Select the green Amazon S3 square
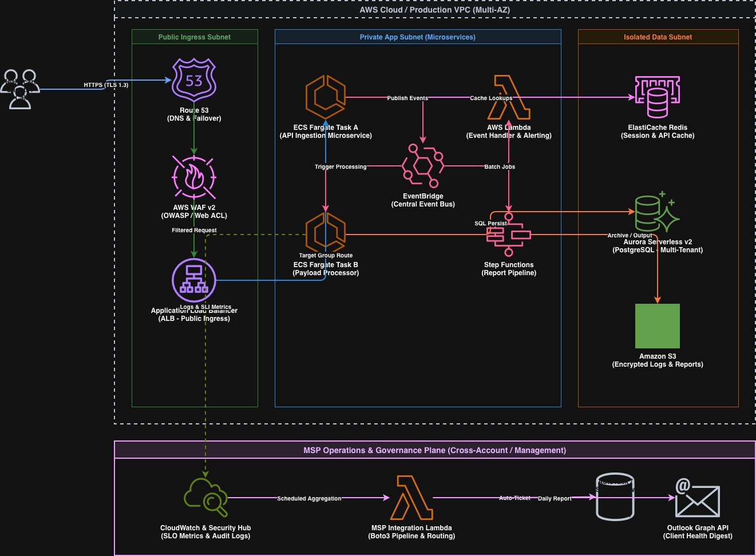The height and width of the screenshot is (556, 756). 658,326
